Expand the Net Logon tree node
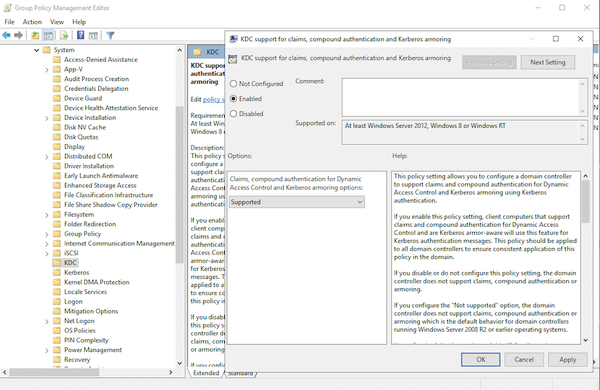The image size is (600, 390). pos(47,321)
